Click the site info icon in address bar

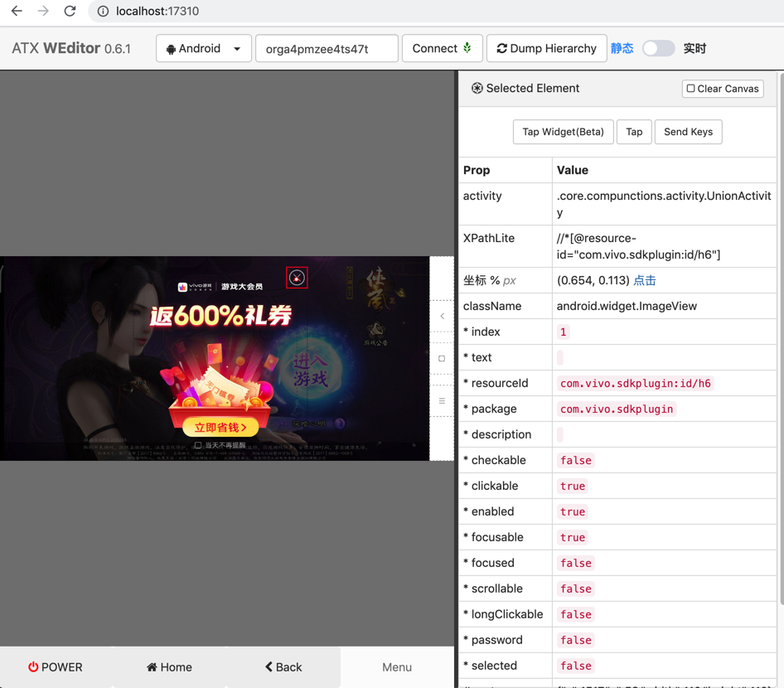click(x=103, y=11)
